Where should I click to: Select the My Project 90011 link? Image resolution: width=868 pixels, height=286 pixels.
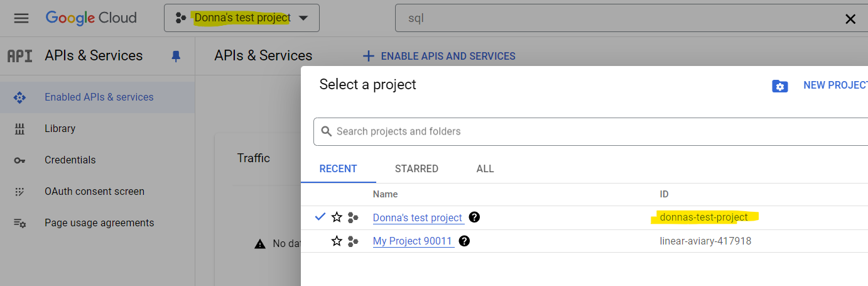(412, 241)
